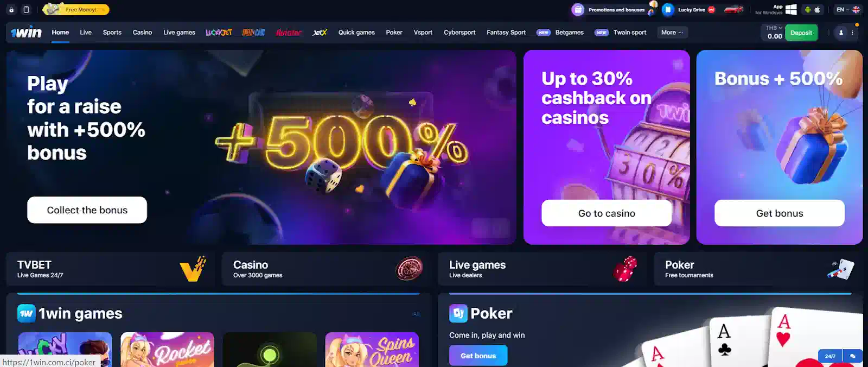Open the live chat bubble icon
Screen dimensions: 868x367
point(853,356)
